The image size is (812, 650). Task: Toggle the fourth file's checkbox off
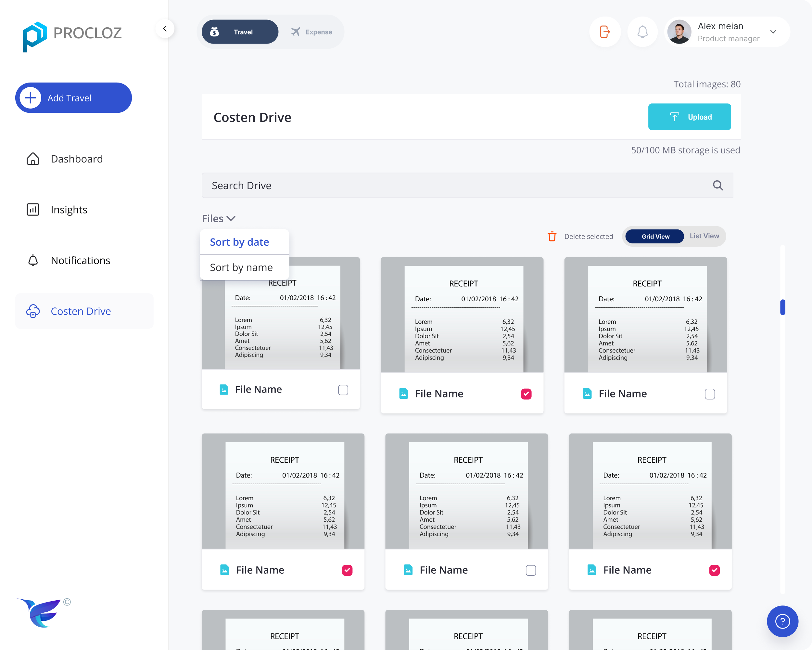(347, 570)
